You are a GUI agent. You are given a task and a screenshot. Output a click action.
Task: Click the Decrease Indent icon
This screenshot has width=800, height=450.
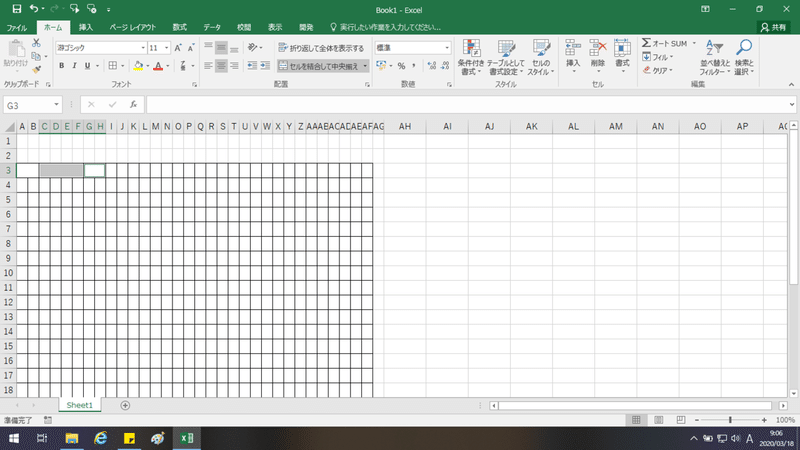[x=252, y=66]
